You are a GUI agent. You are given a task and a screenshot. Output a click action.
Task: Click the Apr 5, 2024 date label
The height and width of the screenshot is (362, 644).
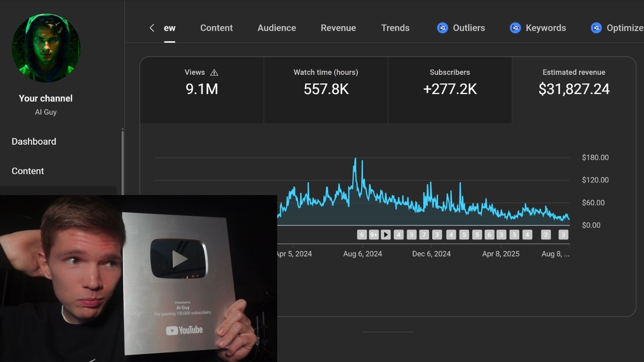click(294, 254)
